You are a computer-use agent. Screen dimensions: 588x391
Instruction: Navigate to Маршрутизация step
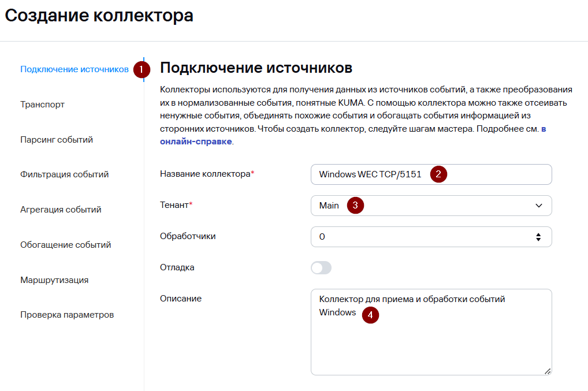(x=54, y=280)
